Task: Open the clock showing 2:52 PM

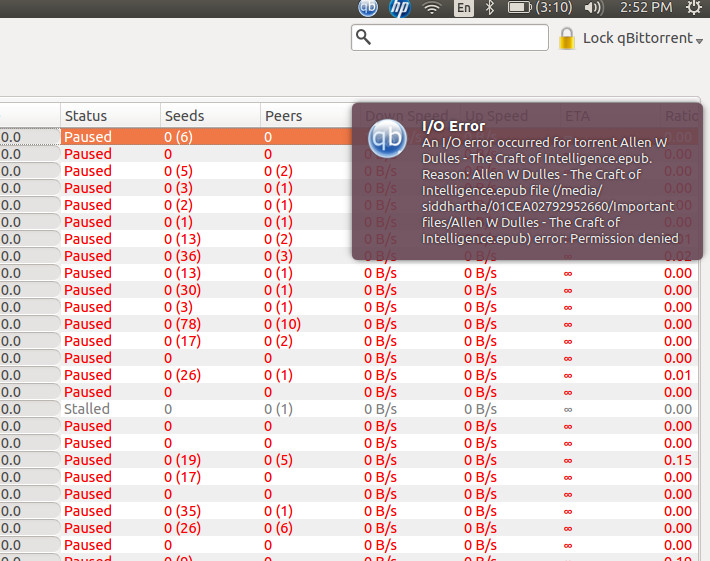Action: (x=646, y=8)
